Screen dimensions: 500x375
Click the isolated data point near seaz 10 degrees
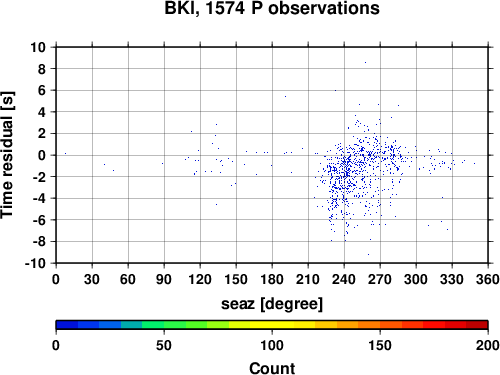click(x=65, y=154)
